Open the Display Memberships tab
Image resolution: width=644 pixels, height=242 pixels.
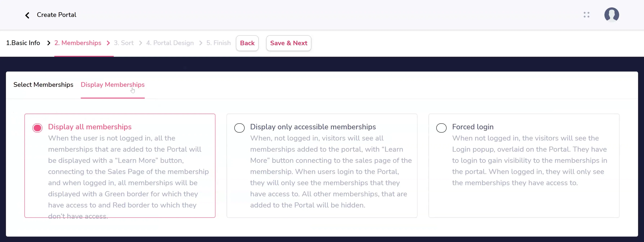(x=113, y=85)
